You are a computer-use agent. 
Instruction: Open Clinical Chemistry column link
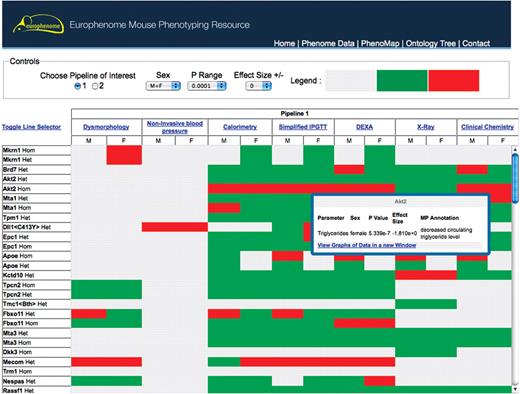[x=487, y=127]
